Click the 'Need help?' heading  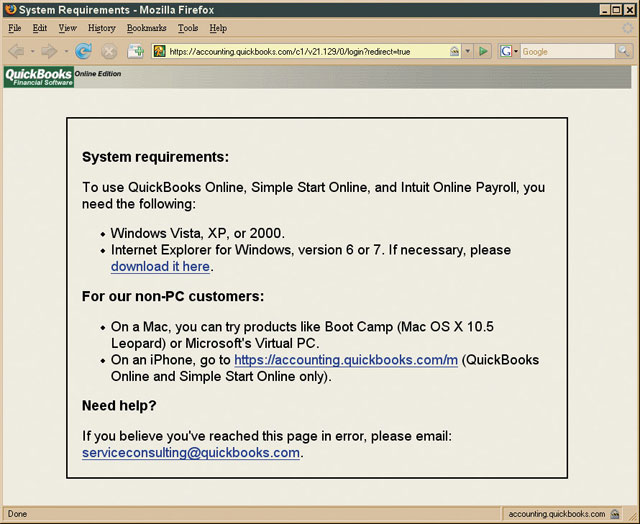click(119, 406)
